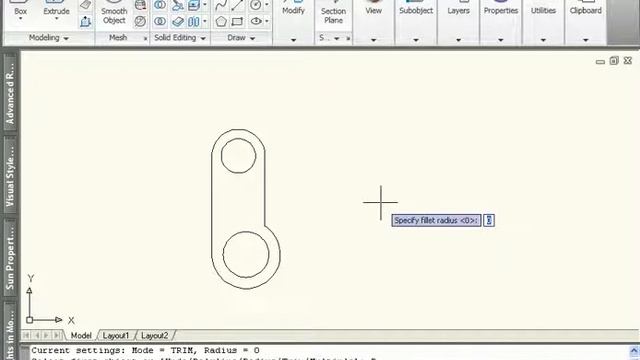Minimize the drawing window

(x=600, y=62)
